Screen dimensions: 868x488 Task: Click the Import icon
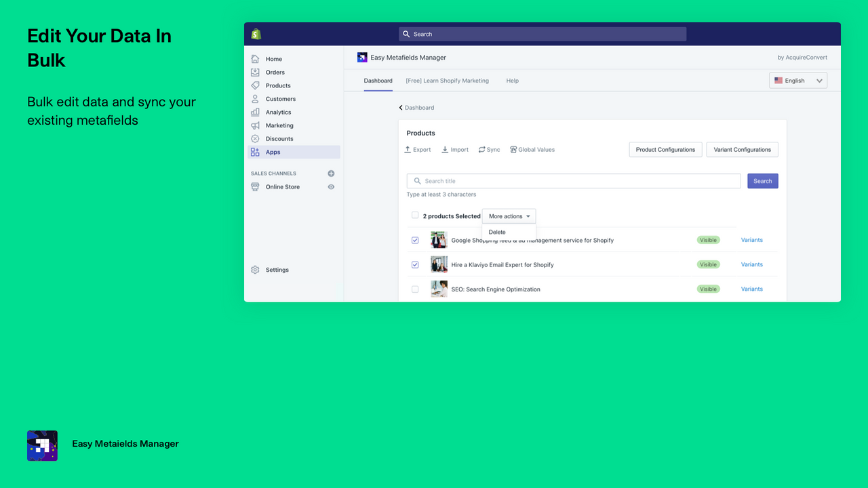click(x=454, y=149)
